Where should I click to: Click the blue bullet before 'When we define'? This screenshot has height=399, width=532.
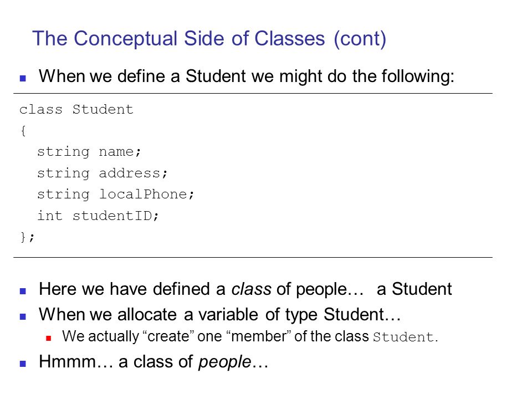coord(23,78)
